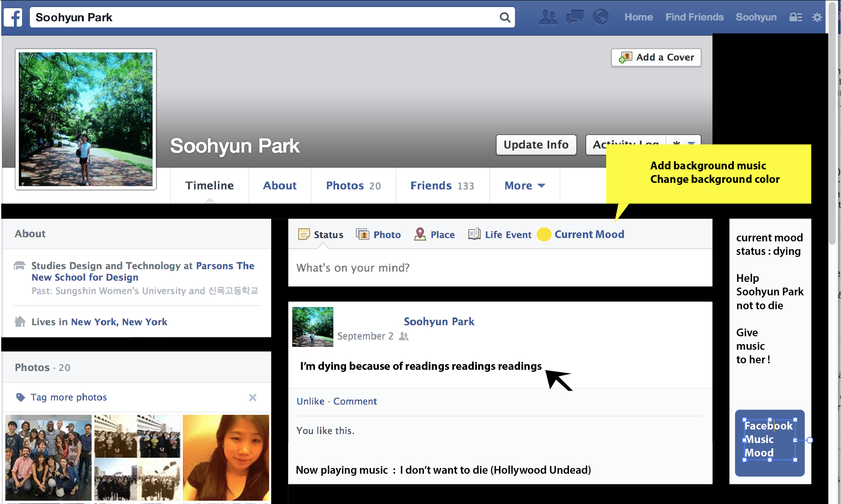
Task: Open the messages icon
Action: (x=574, y=17)
